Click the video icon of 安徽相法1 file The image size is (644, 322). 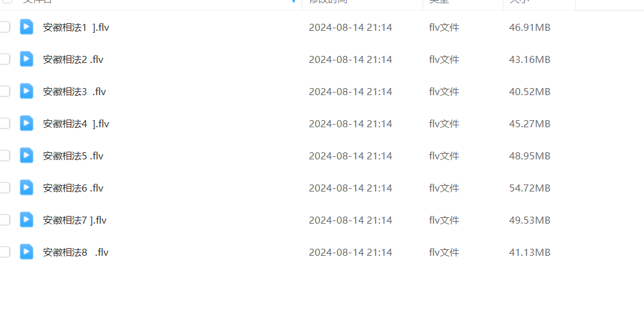26,27
